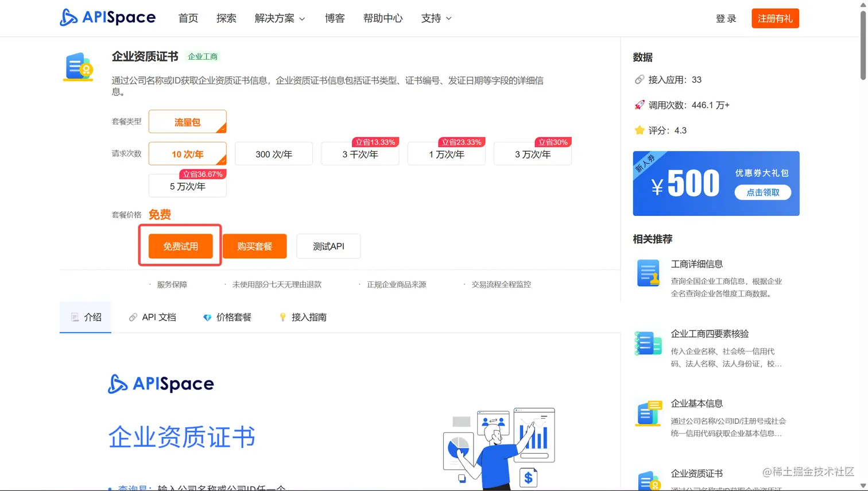Click the 工商详细信息 recommendation icon
Screen dimensions: 868x491
pyautogui.click(x=648, y=273)
